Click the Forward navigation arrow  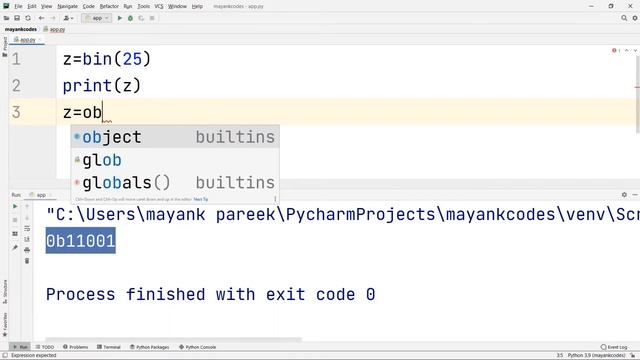click(x=53, y=18)
